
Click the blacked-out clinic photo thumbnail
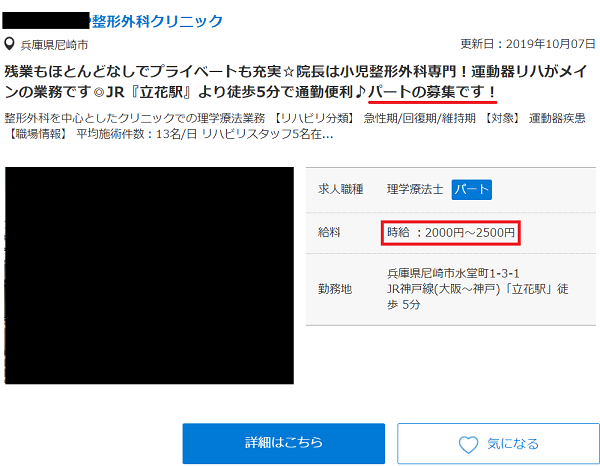tap(149, 276)
